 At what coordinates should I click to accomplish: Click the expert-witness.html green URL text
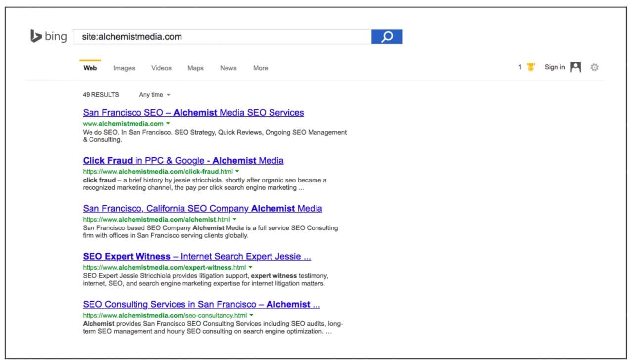coord(164,268)
